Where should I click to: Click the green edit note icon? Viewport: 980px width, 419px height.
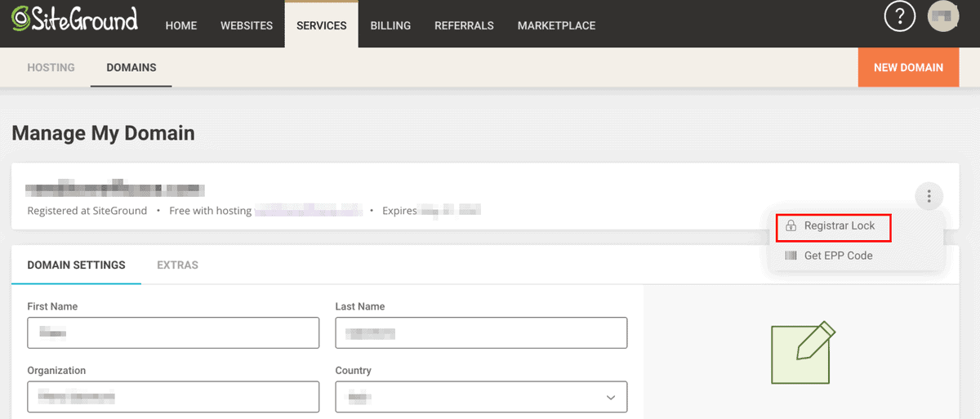click(804, 352)
